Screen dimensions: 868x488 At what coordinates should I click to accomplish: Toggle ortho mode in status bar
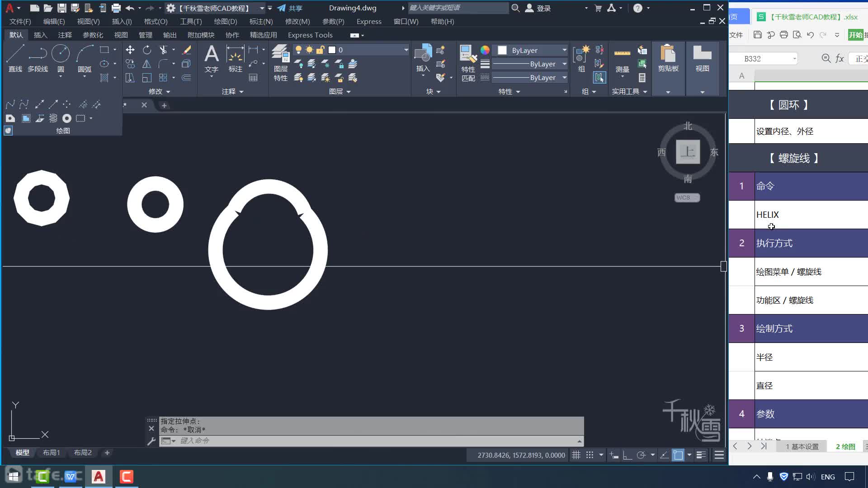(x=627, y=455)
